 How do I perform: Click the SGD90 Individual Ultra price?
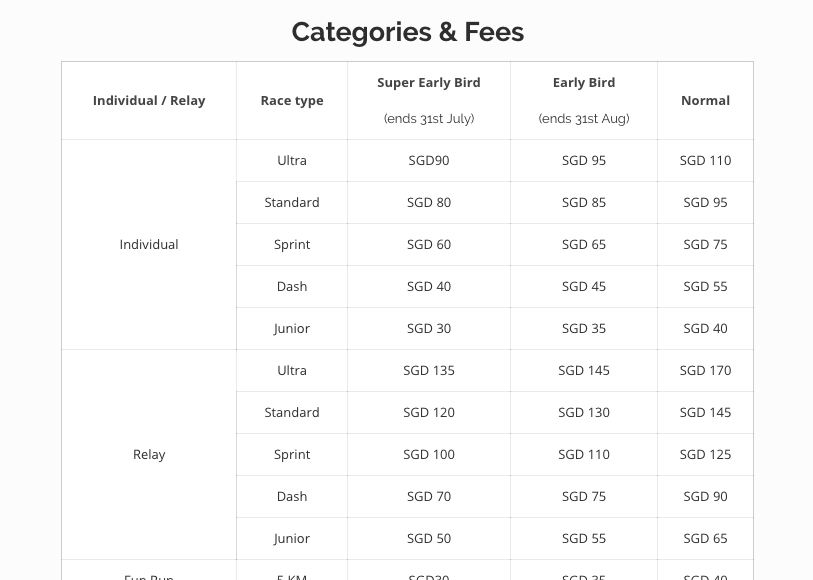coord(429,160)
